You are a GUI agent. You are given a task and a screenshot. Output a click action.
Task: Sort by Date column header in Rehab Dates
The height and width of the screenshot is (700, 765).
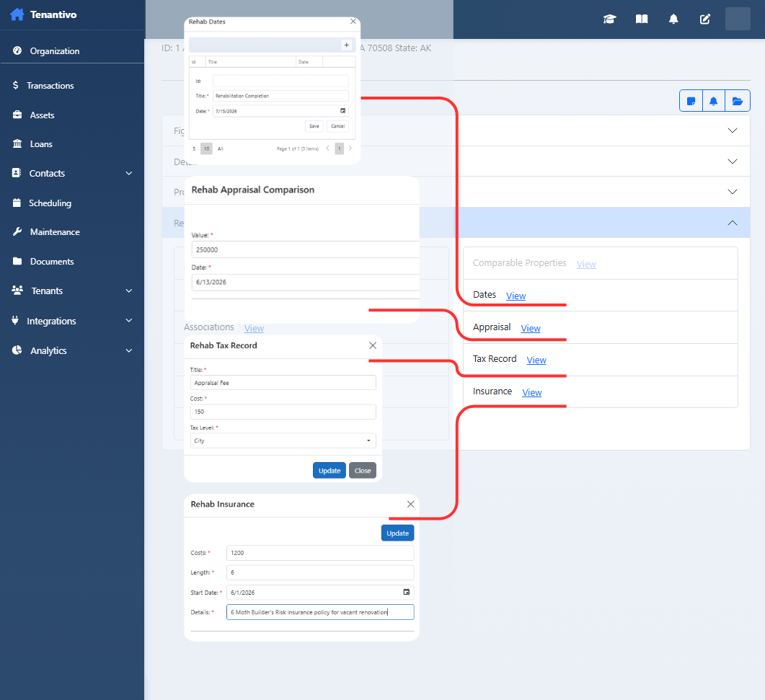tap(309, 62)
